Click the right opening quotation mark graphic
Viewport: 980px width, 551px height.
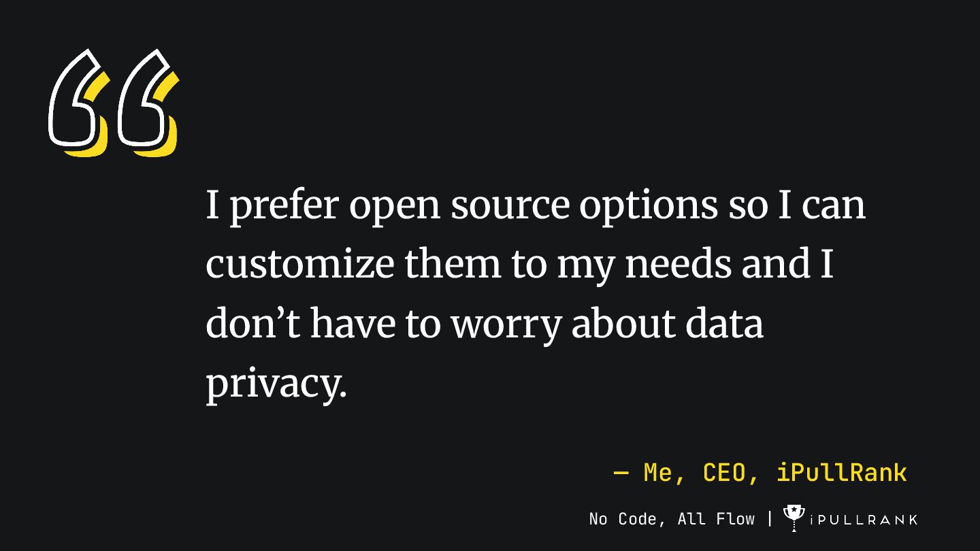(x=147, y=101)
